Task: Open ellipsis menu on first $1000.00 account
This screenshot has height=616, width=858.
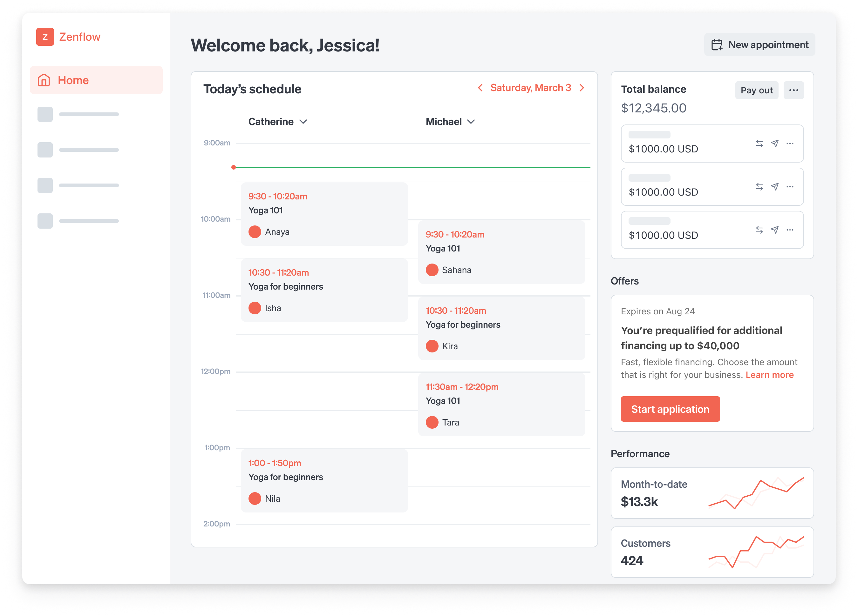Action: click(x=790, y=143)
